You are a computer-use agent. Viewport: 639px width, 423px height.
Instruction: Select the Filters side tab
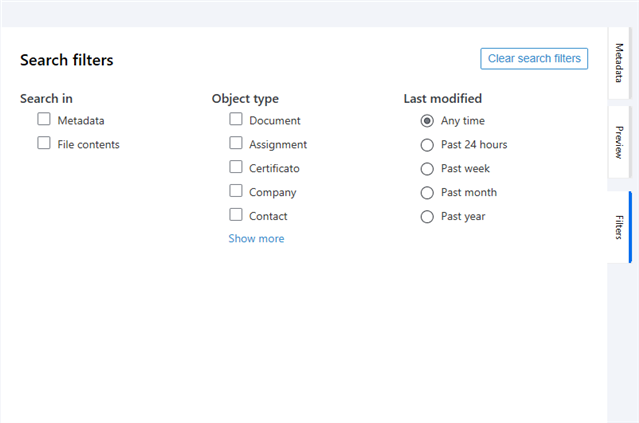(x=619, y=227)
